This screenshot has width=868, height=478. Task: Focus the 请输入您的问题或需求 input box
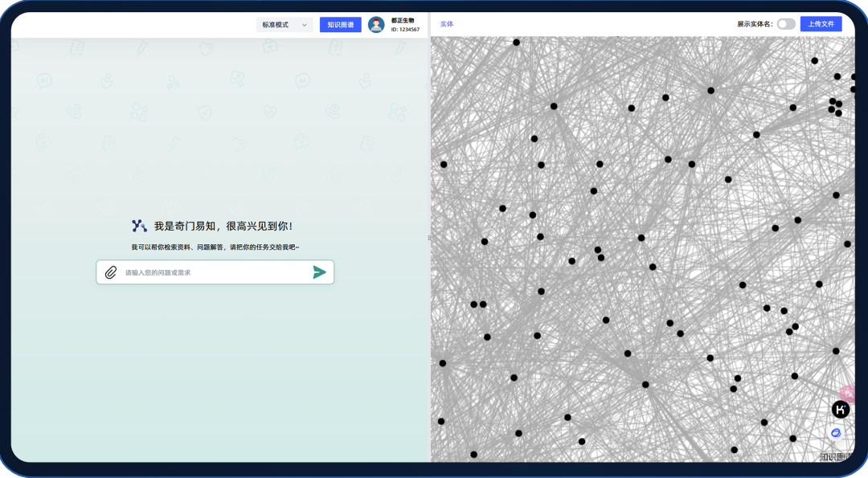[x=215, y=272]
